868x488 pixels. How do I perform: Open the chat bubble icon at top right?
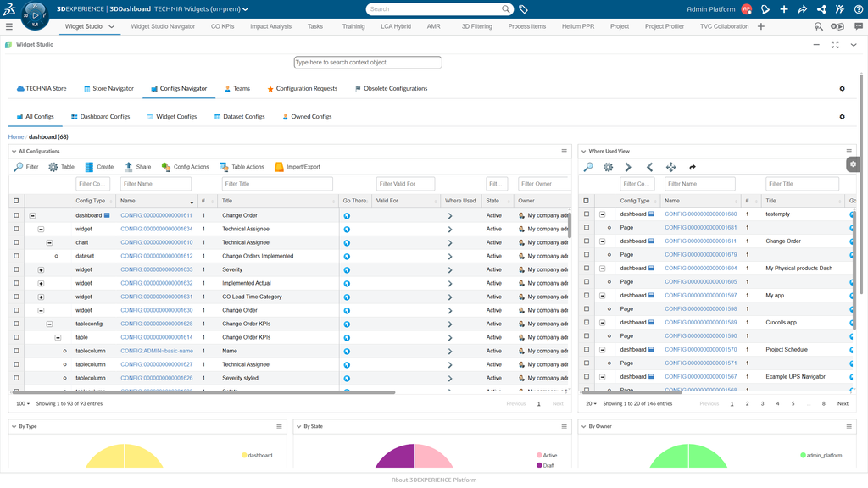859,26
